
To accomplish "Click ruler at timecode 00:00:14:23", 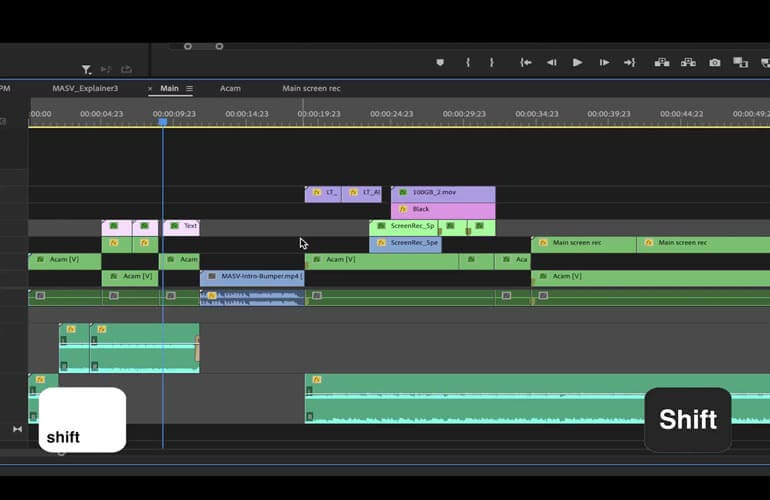I will tap(247, 113).
